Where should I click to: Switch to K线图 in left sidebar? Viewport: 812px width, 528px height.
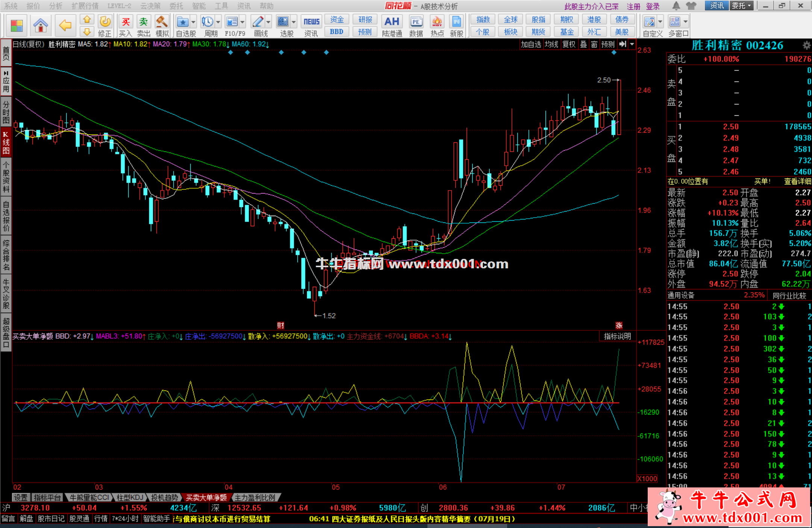[6, 142]
